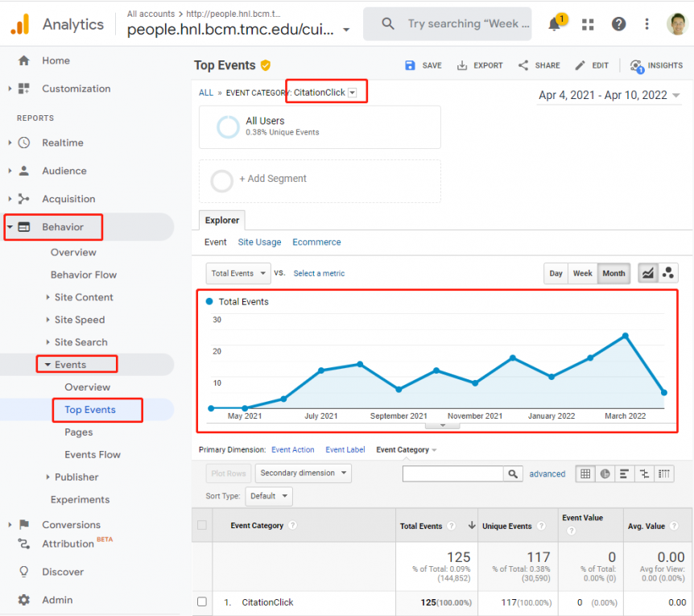Switch to pivot table view
The image size is (694, 616).
click(x=663, y=474)
